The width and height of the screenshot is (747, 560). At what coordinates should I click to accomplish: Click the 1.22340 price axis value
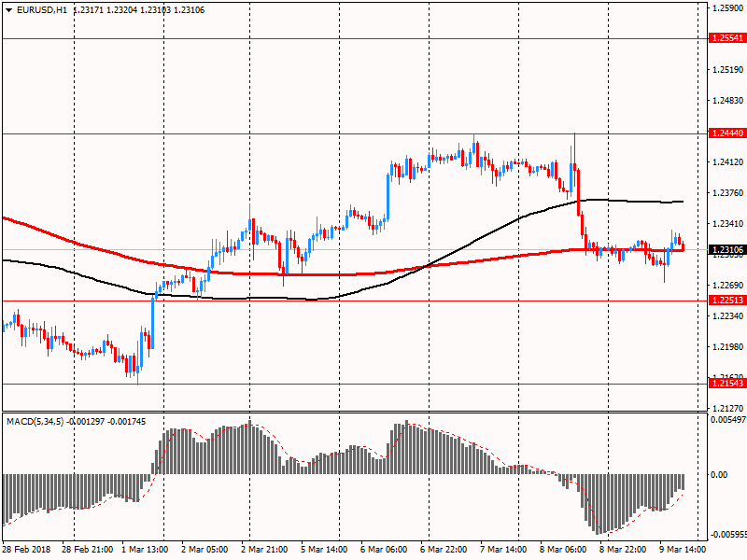point(728,316)
